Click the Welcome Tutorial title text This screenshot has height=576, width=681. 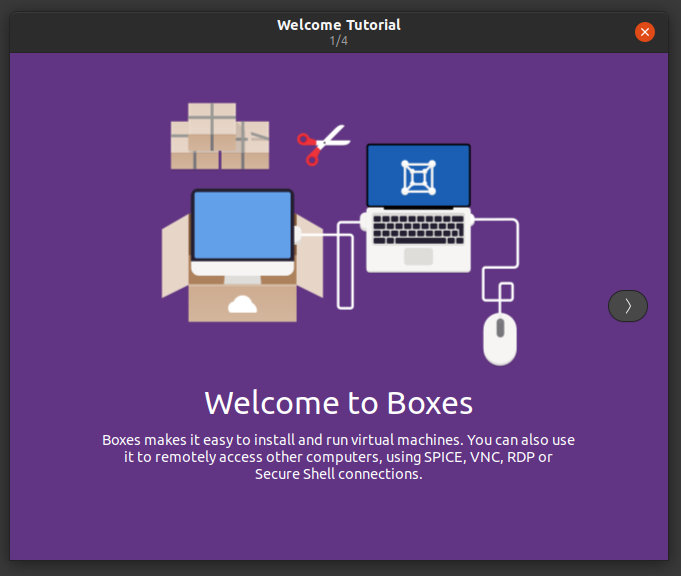339,25
